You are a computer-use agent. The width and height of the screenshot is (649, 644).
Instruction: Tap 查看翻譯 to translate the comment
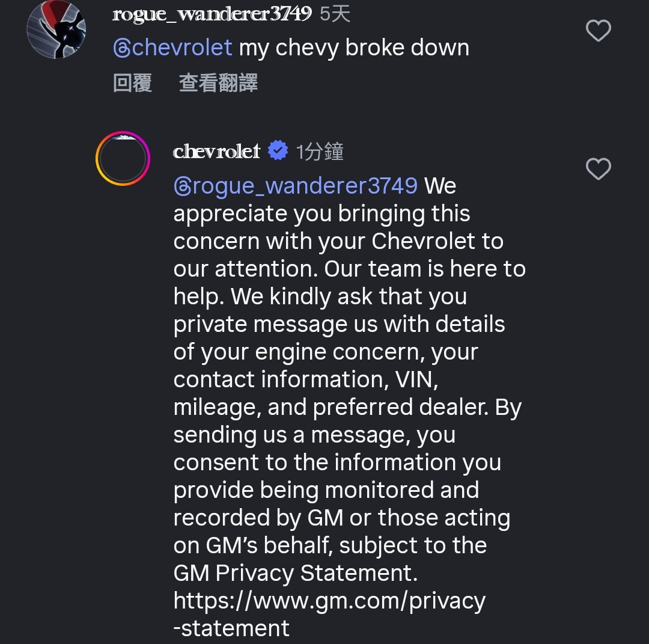(218, 83)
